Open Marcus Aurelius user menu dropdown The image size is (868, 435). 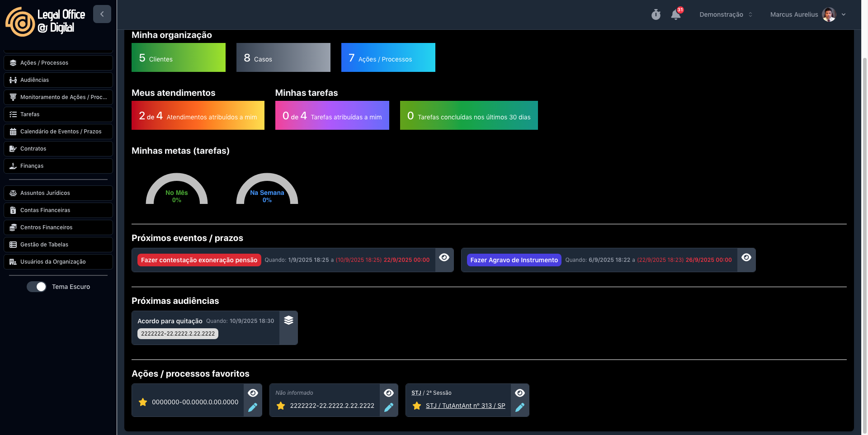pos(807,14)
